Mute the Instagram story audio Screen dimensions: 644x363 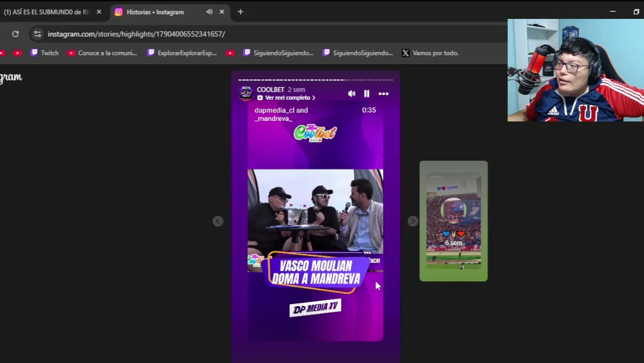352,94
